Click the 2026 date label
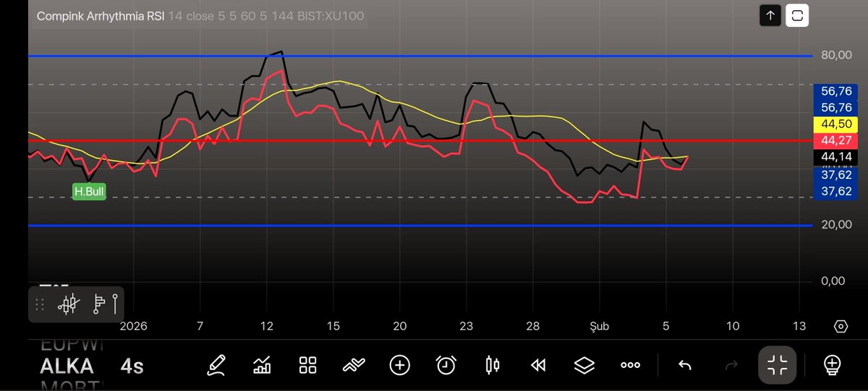 coord(133,327)
